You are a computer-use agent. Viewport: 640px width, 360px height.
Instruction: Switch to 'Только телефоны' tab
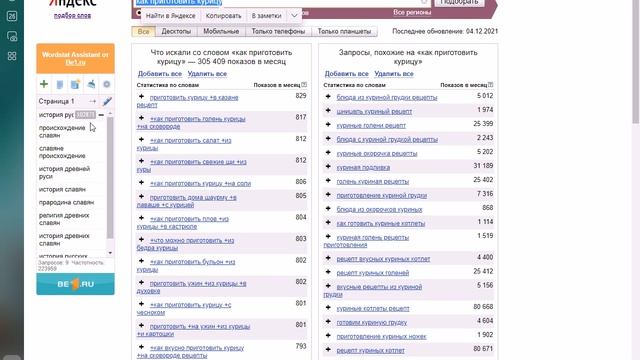click(278, 31)
